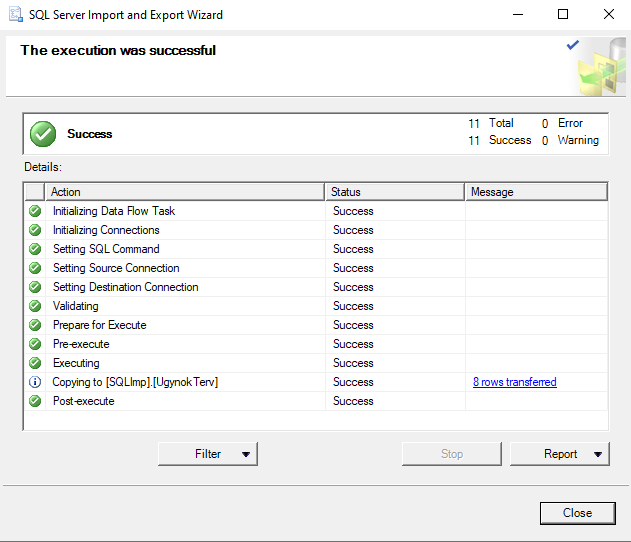Click the SQL Server wizard title bar icon

point(16,14)
